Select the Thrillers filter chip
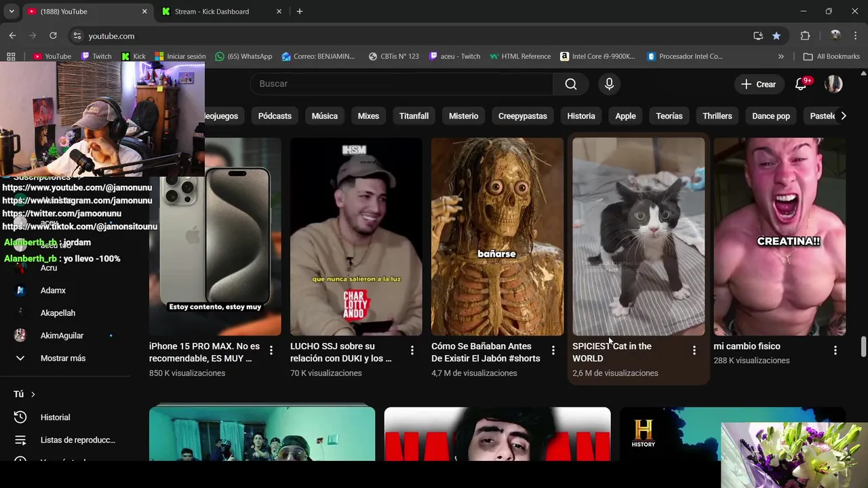 (x=717, y=116)
